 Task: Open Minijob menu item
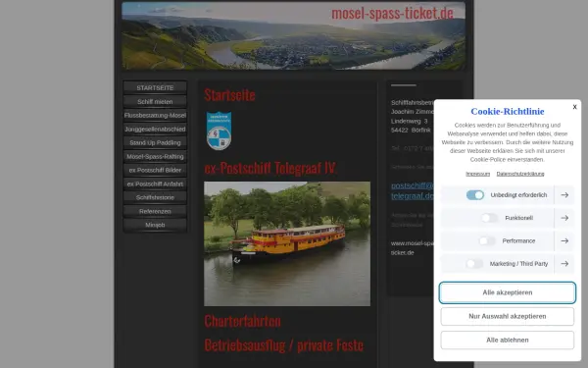point(155,225)
